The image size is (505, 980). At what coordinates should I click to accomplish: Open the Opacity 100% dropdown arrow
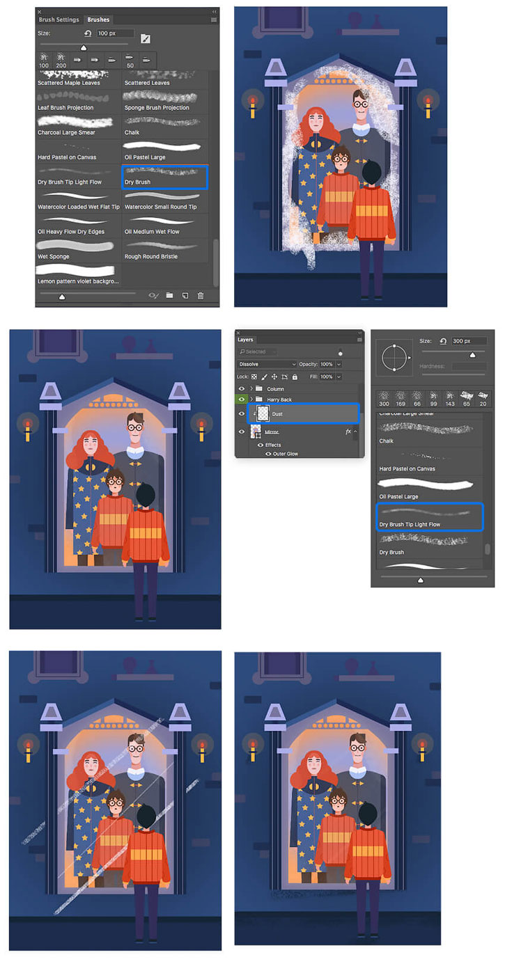(x=339, y=364)
